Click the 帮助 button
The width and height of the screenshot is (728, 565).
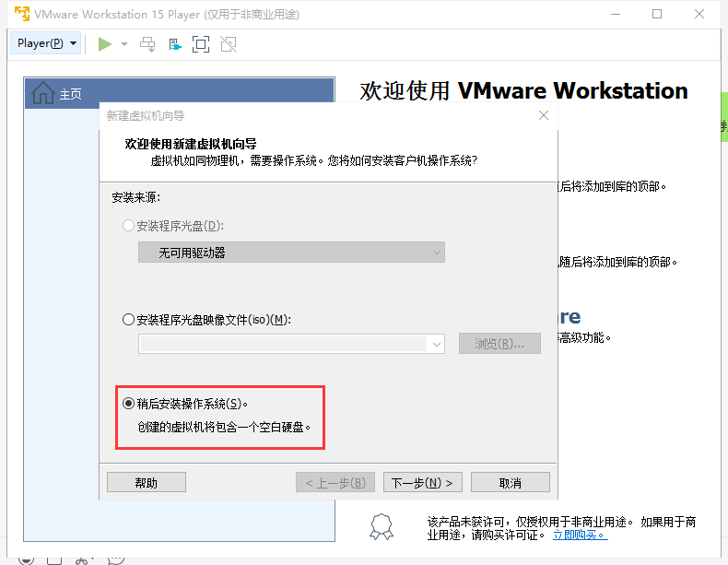click(x=147, y=483)
